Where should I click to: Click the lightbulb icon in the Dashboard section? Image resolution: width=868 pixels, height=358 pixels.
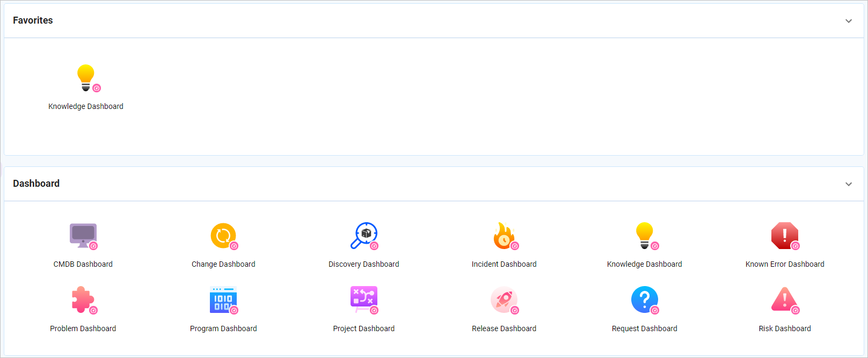pyautogui.click(x=644, y=236)
